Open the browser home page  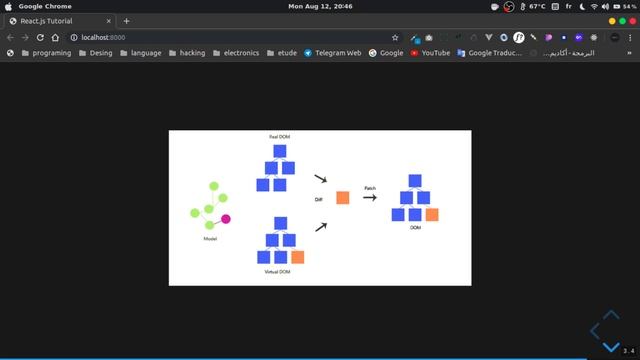point(55,38)
